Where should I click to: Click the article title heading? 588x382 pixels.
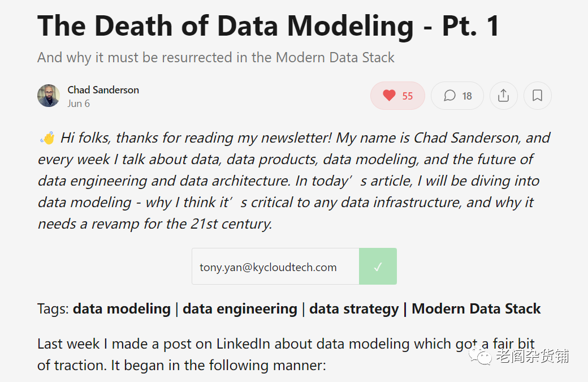(269, 26)
